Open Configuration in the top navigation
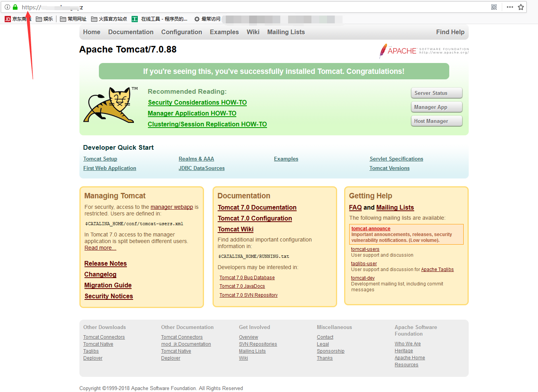The height and width of the screenshot is (392, 538). (x=182, y=32)
